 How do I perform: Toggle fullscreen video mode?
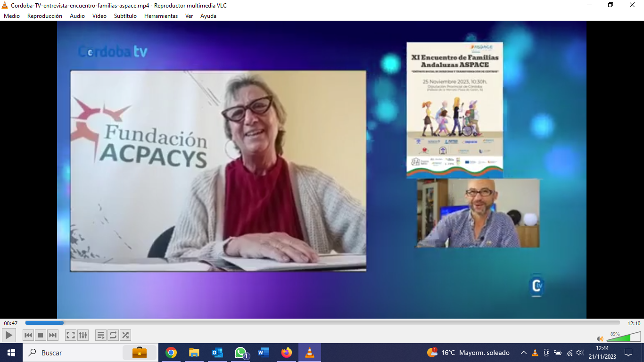[71, 335]
